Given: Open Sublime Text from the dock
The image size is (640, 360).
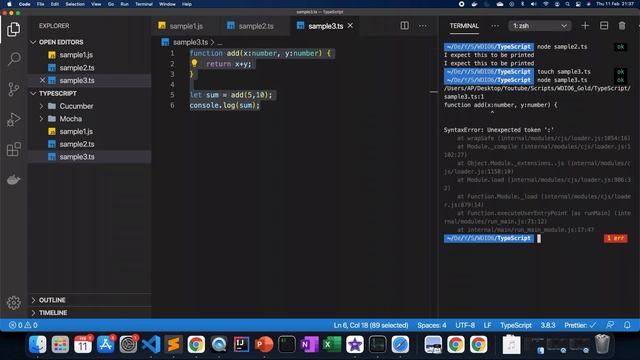Looking at the screenshot, I should [173, 344].
